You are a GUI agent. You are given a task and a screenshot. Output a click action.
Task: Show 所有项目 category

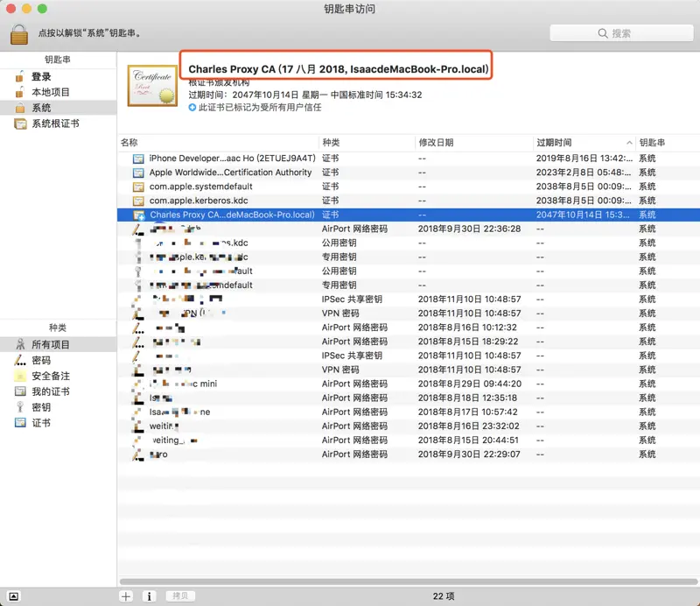pyautogui.click(x=58, y=344)
